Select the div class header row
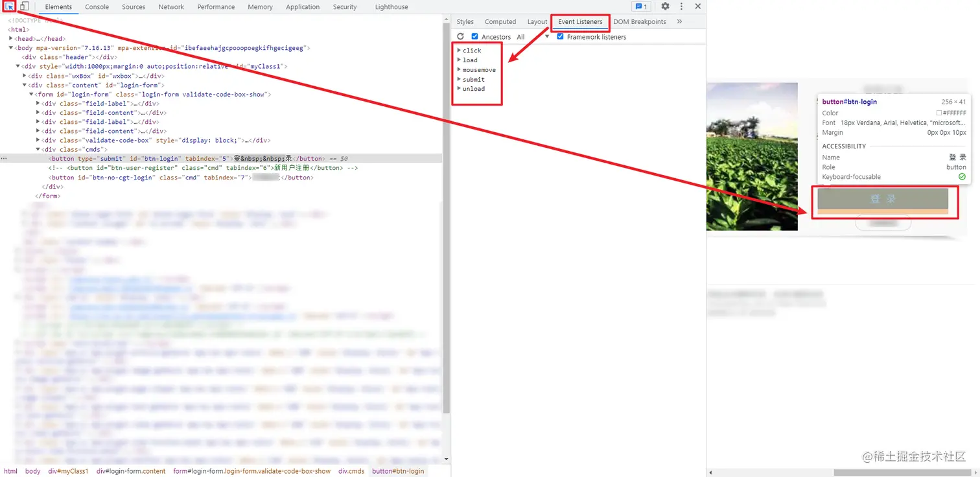The height and width of the screenshot is (477, 980). [69, 57]
